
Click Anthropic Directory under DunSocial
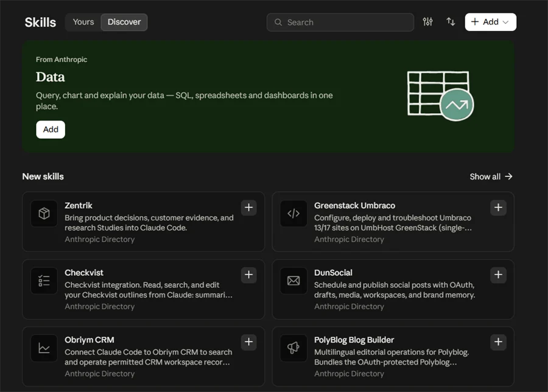point(349,306)
